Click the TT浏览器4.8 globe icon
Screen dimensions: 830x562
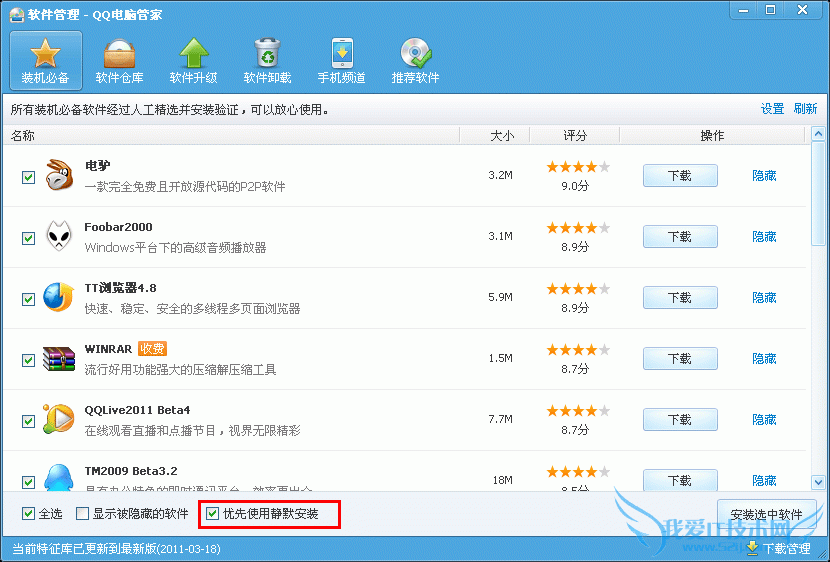[59, 297]
